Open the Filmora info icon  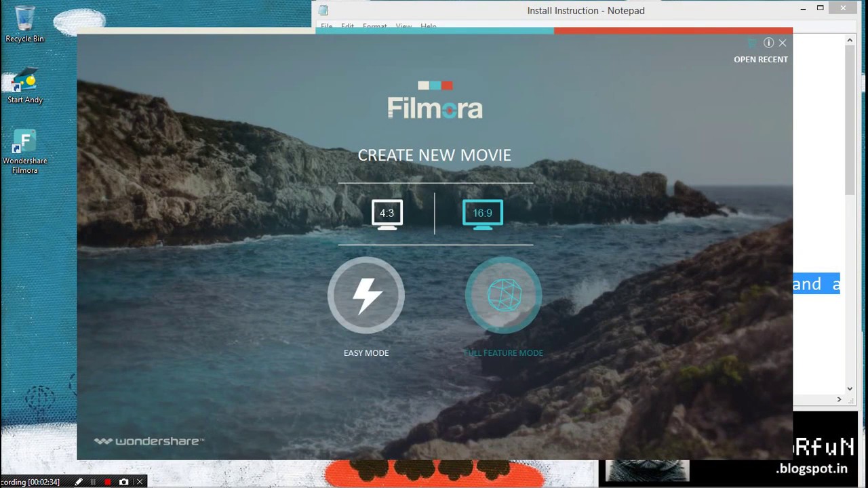768,43
